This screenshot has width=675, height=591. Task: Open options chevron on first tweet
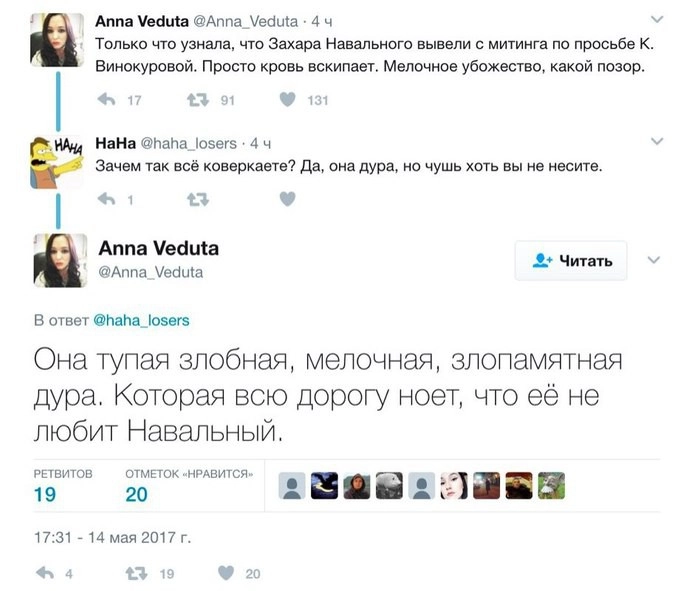tap(657, 19)
